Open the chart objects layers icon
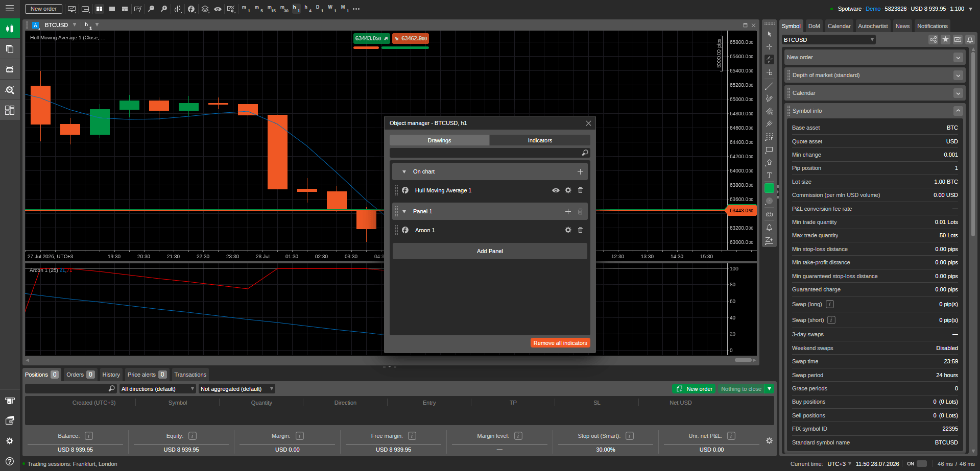This screenshot has width=980, height=471. point(205,9)
